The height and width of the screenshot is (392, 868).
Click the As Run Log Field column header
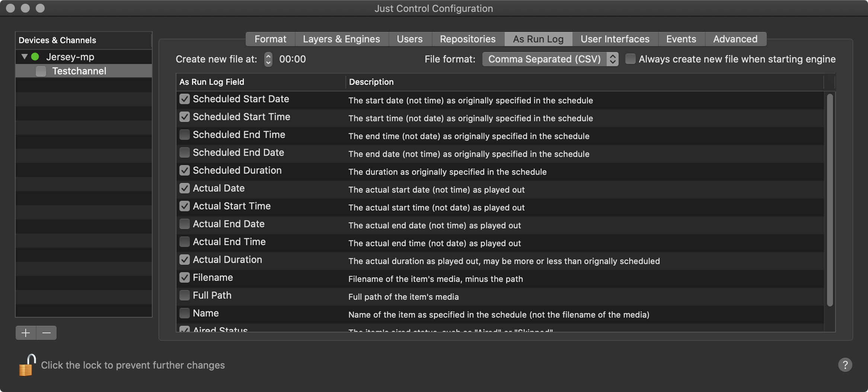coord(261,82)
